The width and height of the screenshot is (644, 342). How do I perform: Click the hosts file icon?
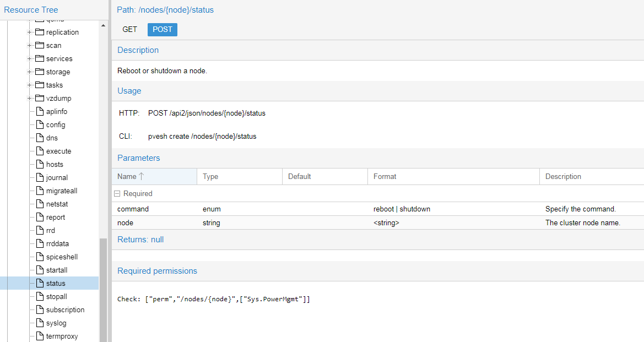coord(40,164)
